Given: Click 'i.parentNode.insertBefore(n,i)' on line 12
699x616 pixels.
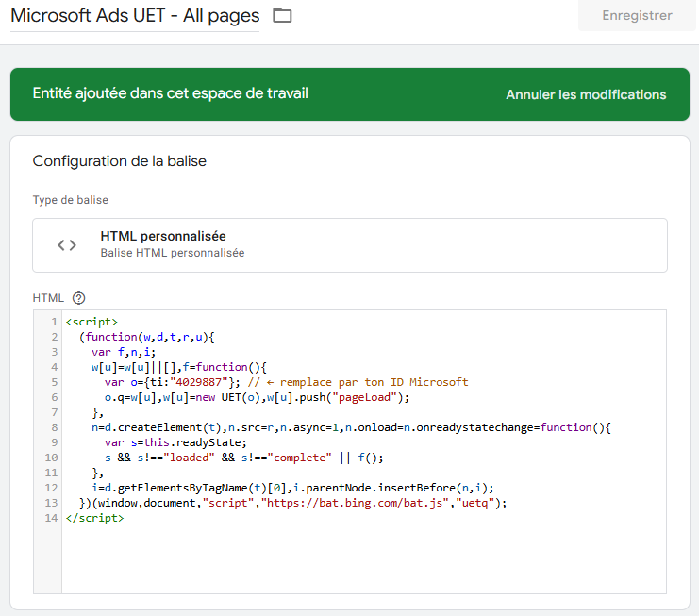Looking at the screenshot, I should click(x=391, y=488).
